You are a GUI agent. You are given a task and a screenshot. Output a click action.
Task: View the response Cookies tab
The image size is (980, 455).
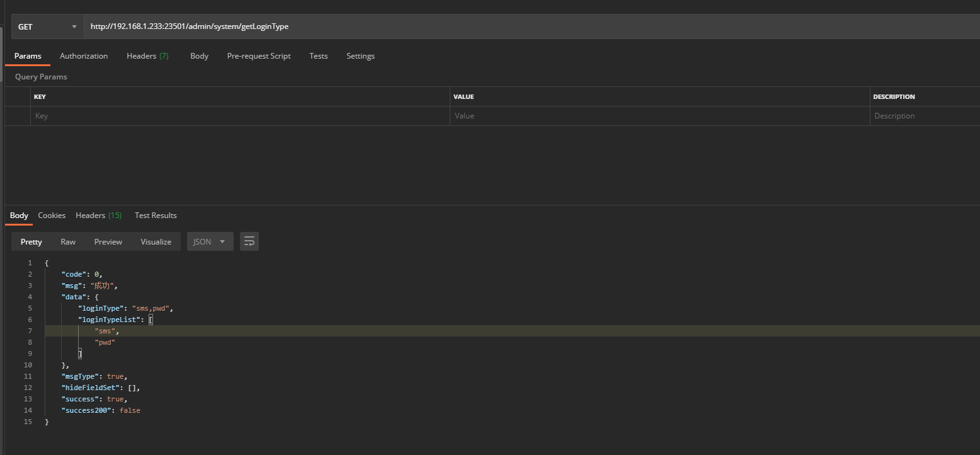coord(52,216)
